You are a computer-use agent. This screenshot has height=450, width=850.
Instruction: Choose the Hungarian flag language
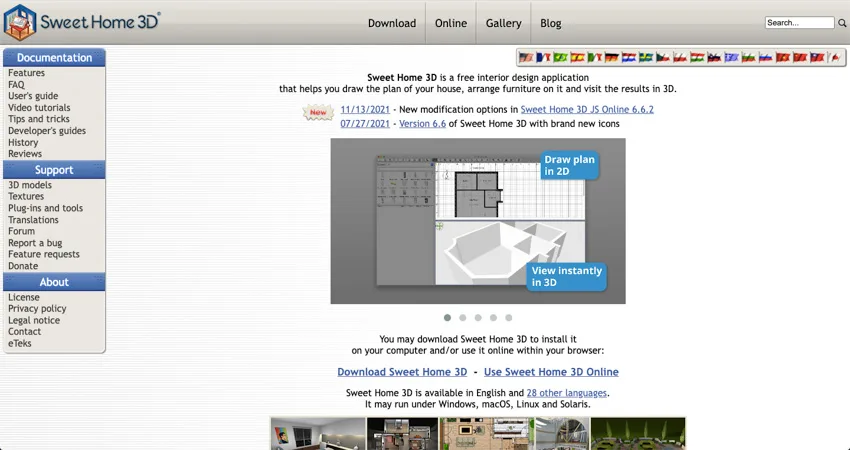[697, 57]
